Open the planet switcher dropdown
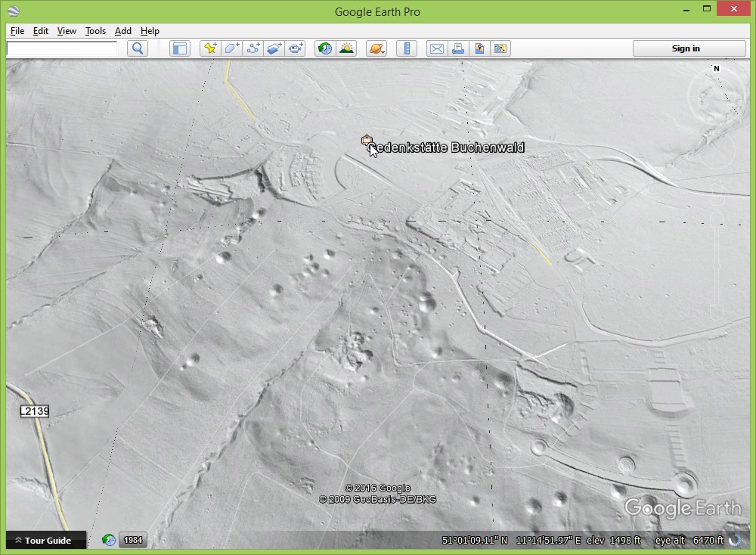756x555 pixels. click(376, 48)
